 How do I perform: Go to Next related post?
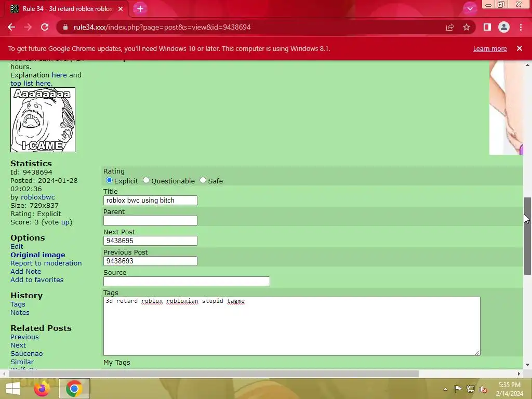coord(18,345)
